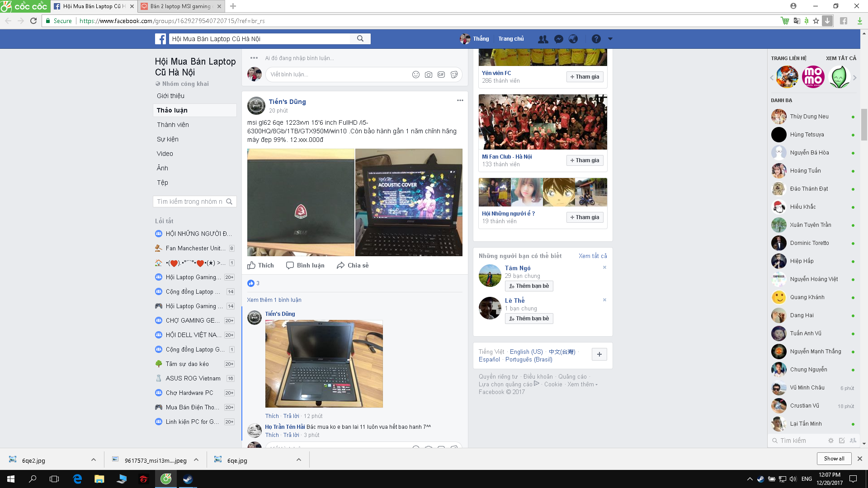Join the Yên viên FC group
The image size is (868, 488).
tap(585, 77)
